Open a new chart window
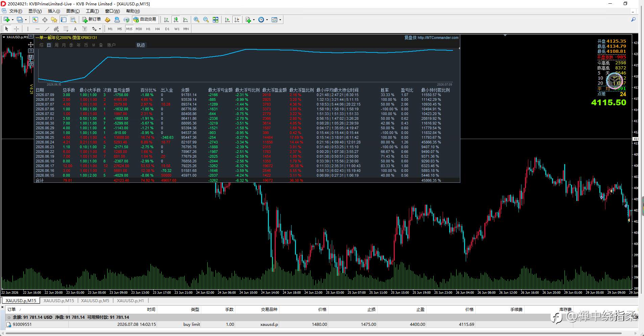The height and width of the screenshot is (336, 644). 6,20
